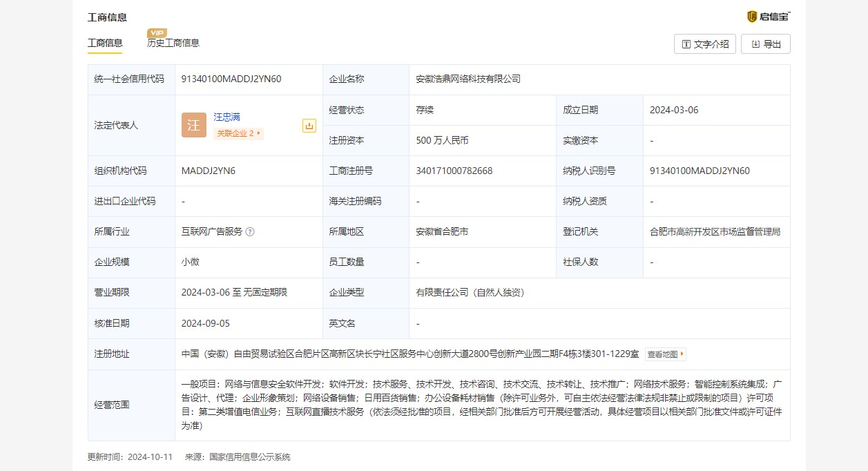Click source 国家信用信息公示系统
Viewport: 868px width, 471px height.
point(250,457)
